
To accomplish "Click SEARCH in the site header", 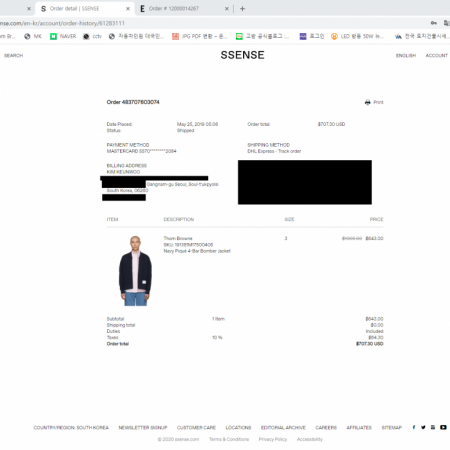I will (x=13, y=56).
